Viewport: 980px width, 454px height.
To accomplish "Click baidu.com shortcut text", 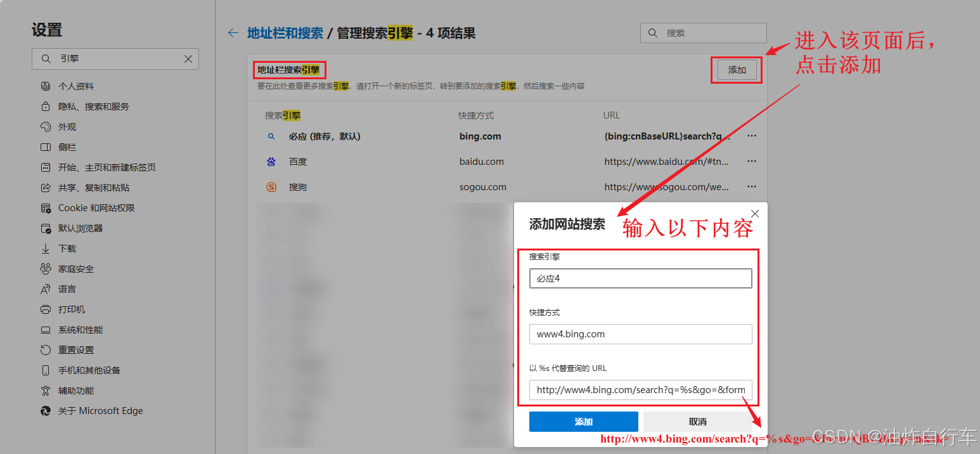I will tap(482, 162).
